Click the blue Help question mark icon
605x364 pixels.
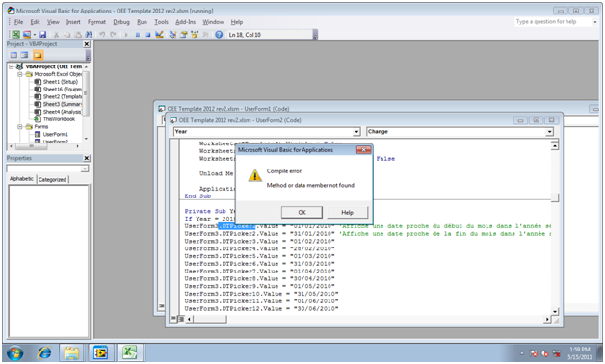[x=219, y=35]
